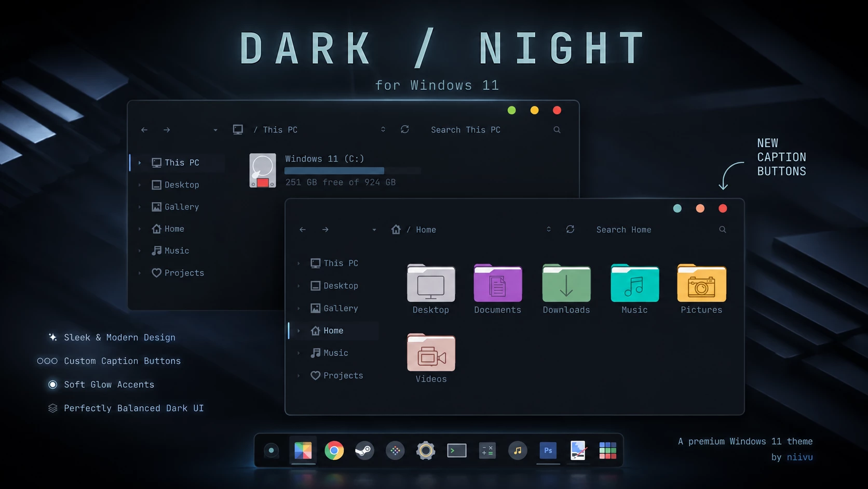Refresh the This PC window
The height and width of the screenshot is (489, 868).
[405, 129]
